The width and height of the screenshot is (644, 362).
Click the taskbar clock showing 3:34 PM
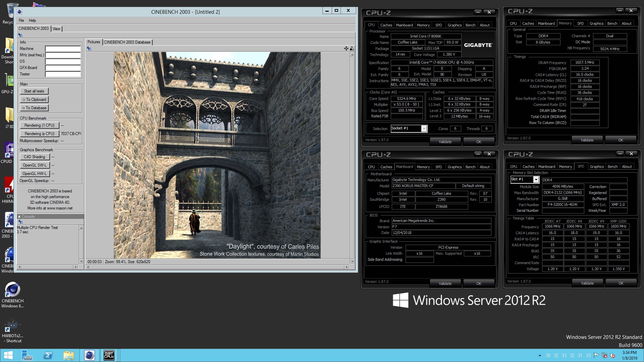click(629, 355)
